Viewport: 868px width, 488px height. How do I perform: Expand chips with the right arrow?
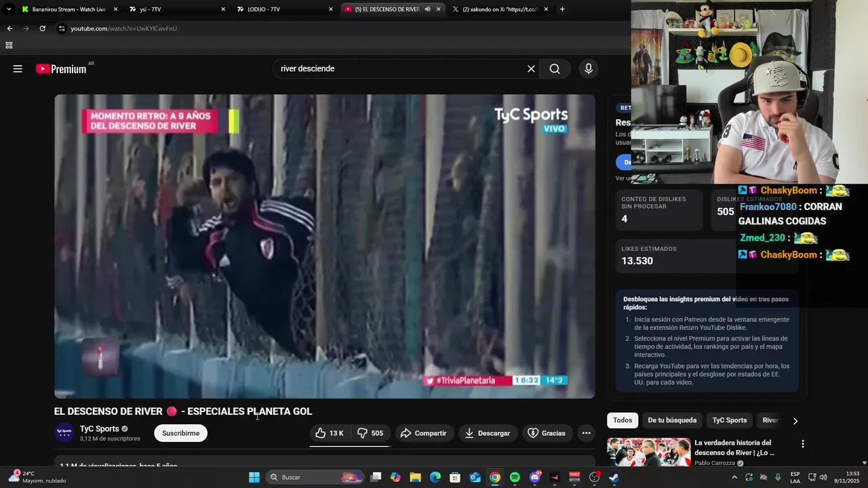click(x=795, y=421)
